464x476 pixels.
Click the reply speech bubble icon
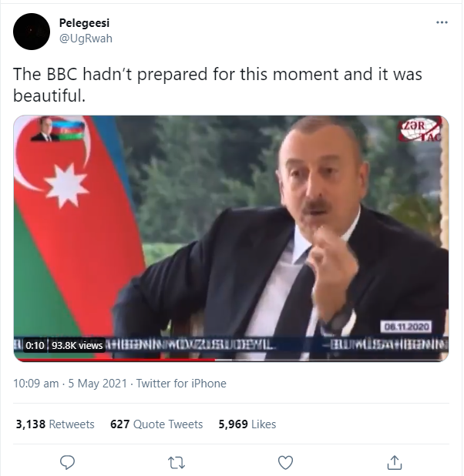[x=67, y=462]
